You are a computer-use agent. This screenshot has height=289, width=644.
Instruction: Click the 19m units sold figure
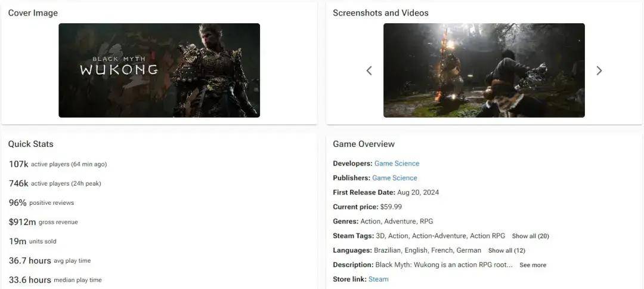tap(32, 241)
